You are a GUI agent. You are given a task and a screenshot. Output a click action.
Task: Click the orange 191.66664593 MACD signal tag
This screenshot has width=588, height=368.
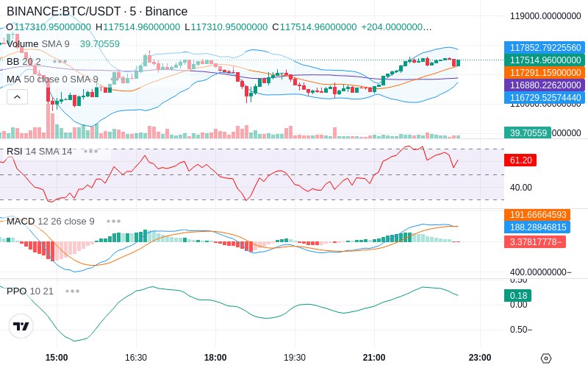point(537,215)
